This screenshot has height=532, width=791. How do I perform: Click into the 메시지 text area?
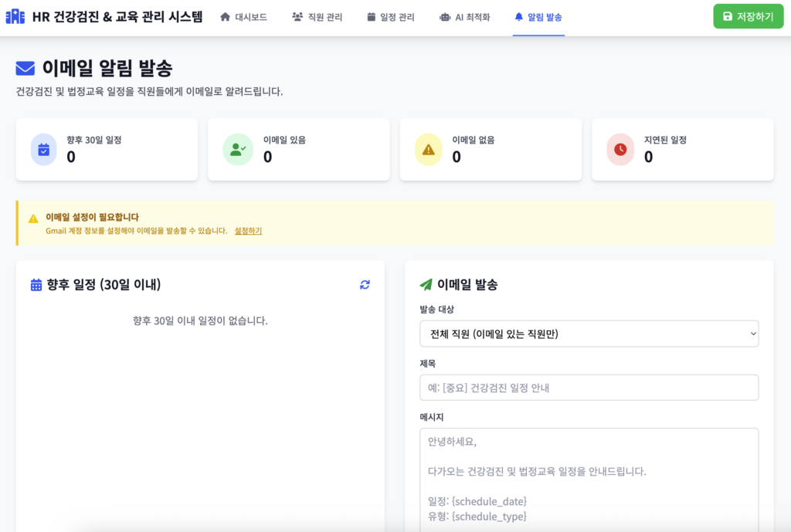point(589,479)
